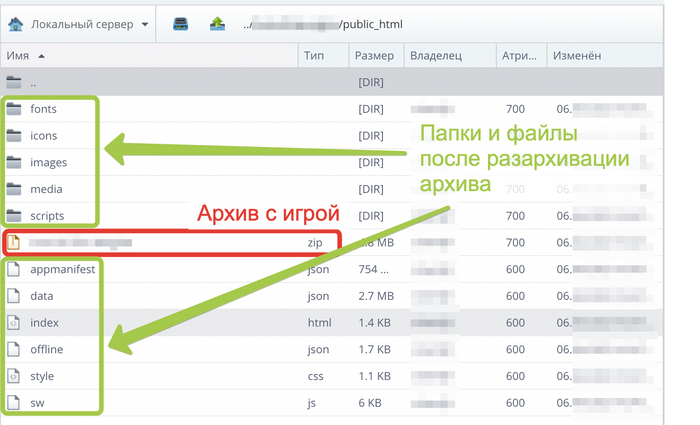The image size is (700, 425).
Task: Select the sw js file
Action: coord(37,403)
